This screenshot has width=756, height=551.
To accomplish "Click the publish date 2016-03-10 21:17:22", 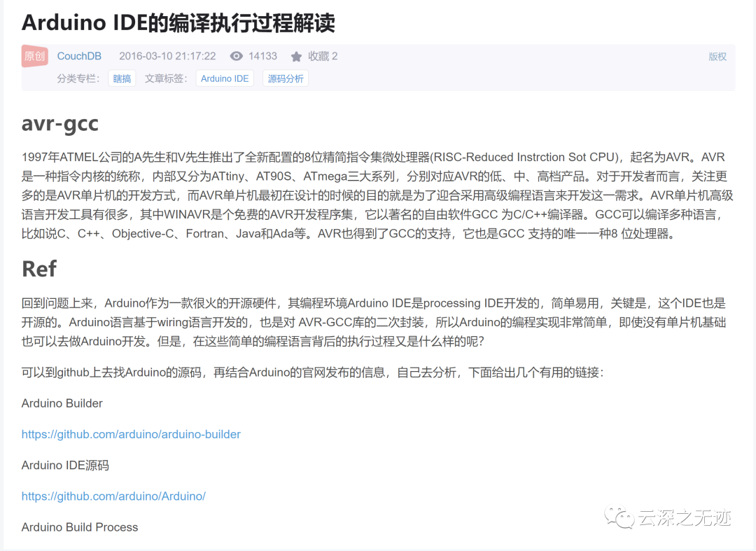I will coord(167,56).
